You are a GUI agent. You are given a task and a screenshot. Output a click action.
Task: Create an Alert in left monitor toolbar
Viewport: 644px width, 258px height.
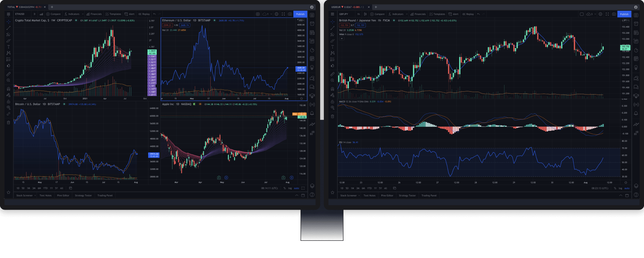point(130,14)
